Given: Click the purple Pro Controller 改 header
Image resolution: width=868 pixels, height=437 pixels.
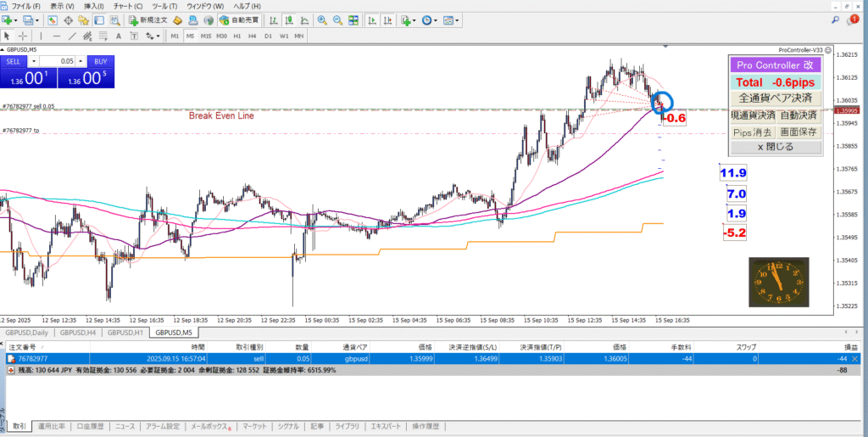Looking at the screenshot, I should [x=775, y=65].
